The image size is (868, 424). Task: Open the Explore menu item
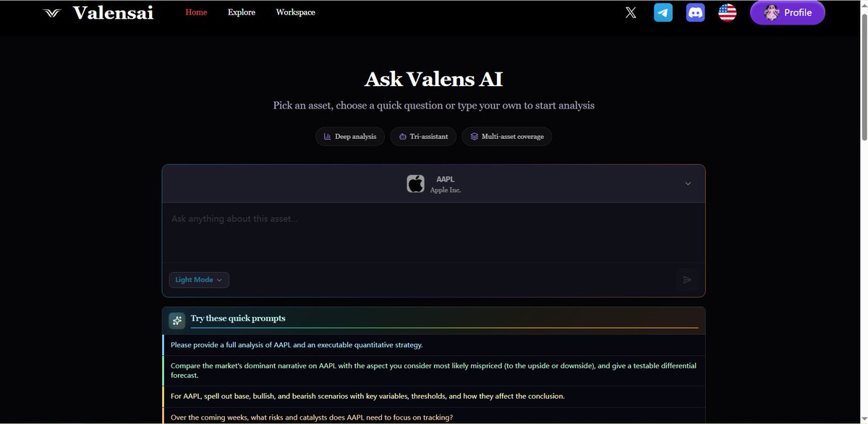coord(242,12)
